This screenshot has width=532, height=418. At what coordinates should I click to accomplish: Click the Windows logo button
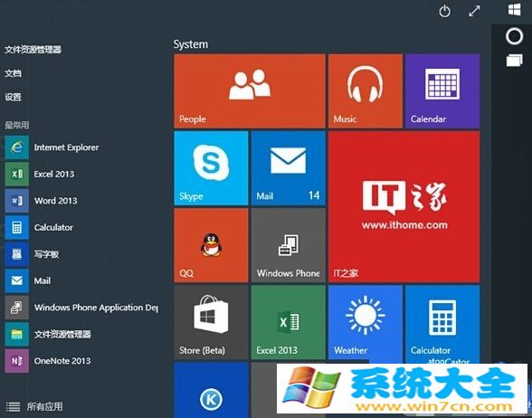point(514,9)
